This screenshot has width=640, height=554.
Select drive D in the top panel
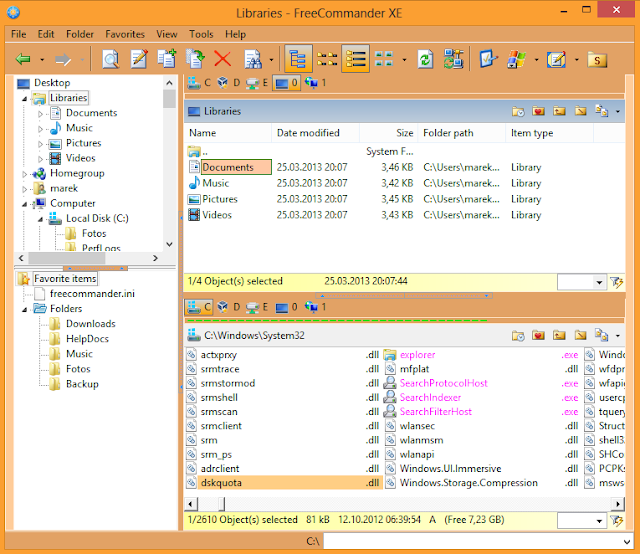(x=229, y=83)
